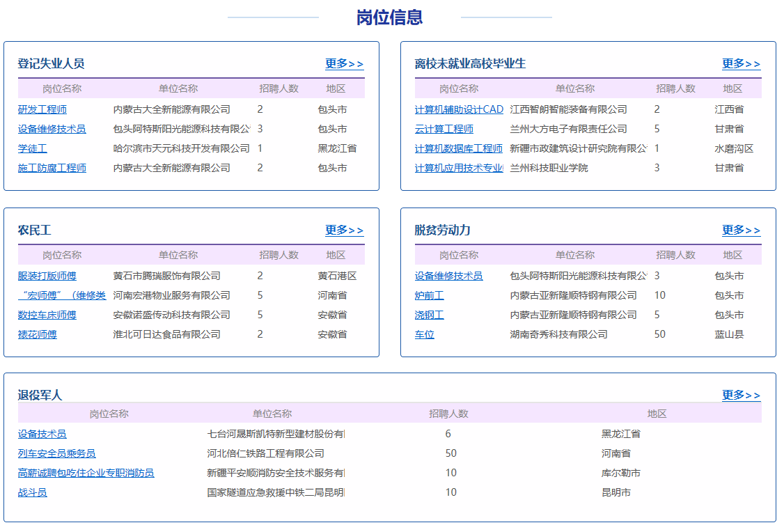The width and height of the screenshot is (784, 532).
Task: Select company 淮北可日达食品有限公司
Action: (x=167, y=334)
